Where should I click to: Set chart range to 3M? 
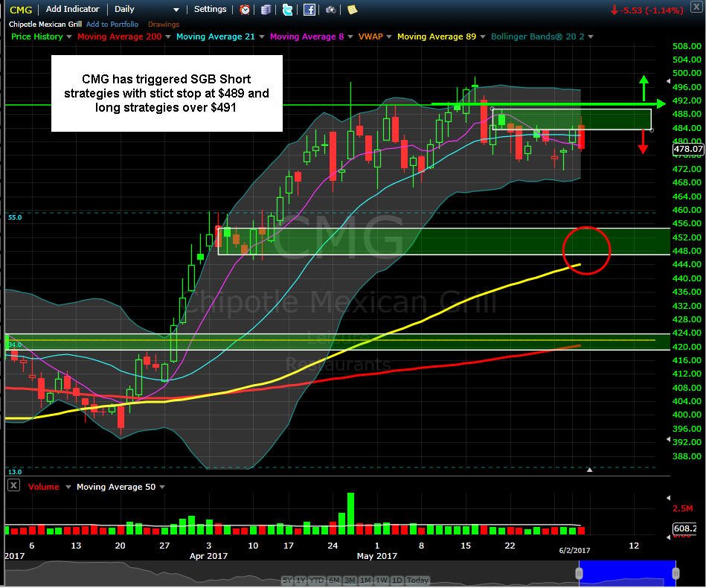[x=350, y=580]
